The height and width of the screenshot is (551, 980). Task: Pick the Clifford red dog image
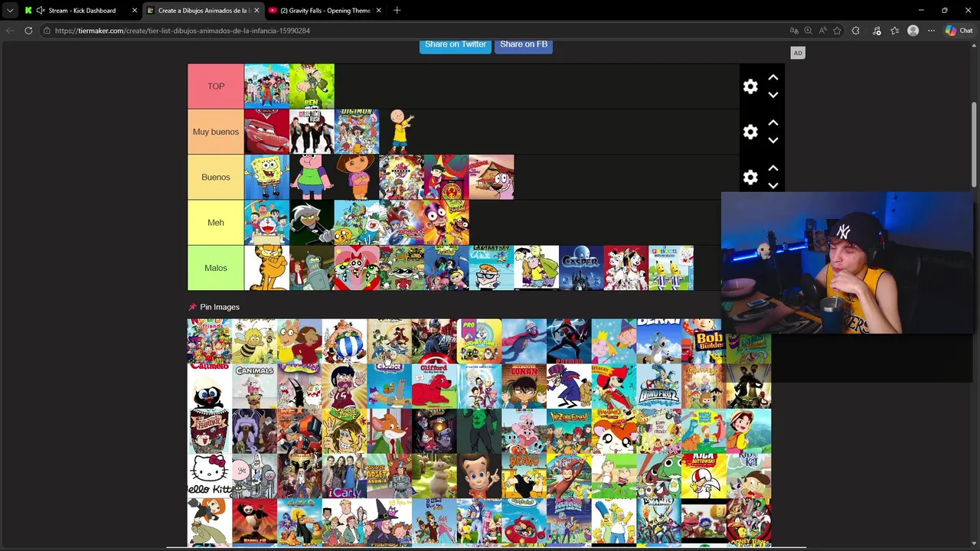coord(434,386)
